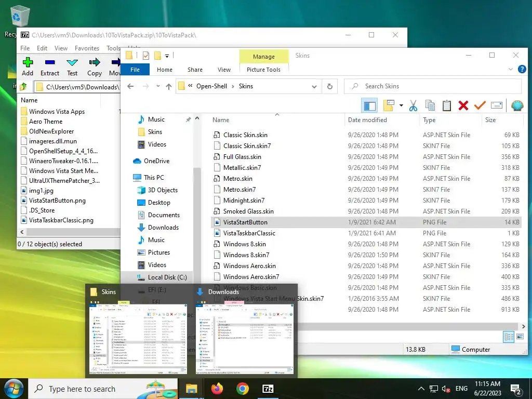Select This PC in the navigation pane
This screenshot has height=399, width=532.
pos(154,178)
